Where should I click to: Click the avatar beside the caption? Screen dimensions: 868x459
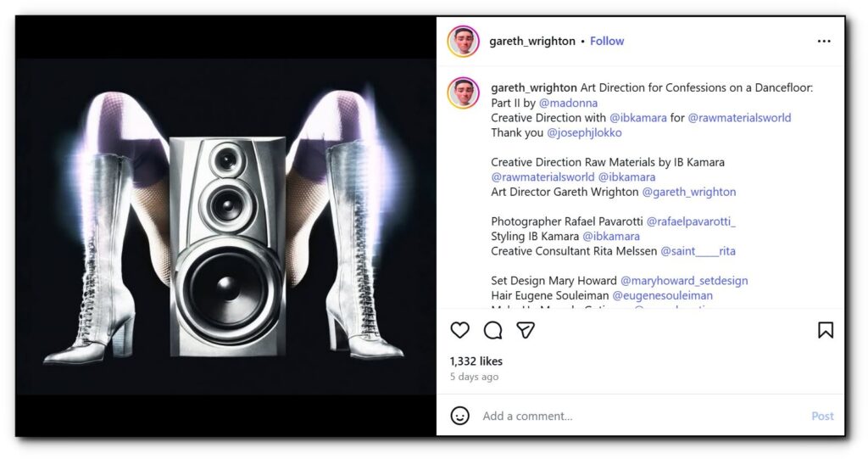pos(464,92)
